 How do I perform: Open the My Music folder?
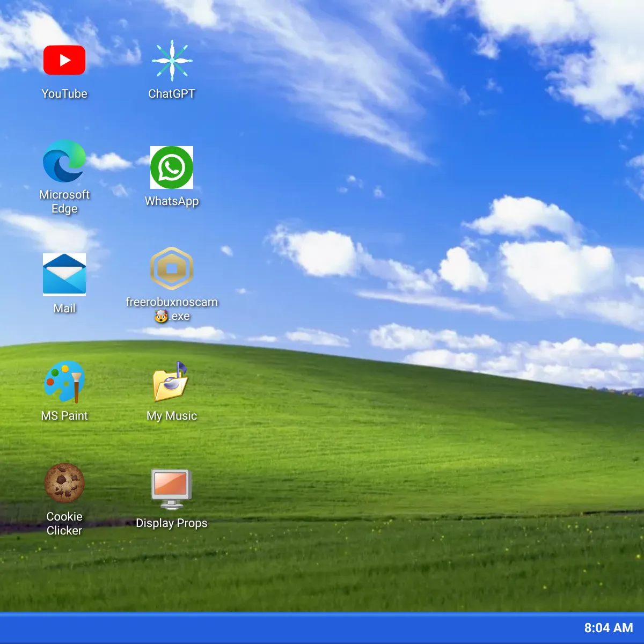click(172, 382)
